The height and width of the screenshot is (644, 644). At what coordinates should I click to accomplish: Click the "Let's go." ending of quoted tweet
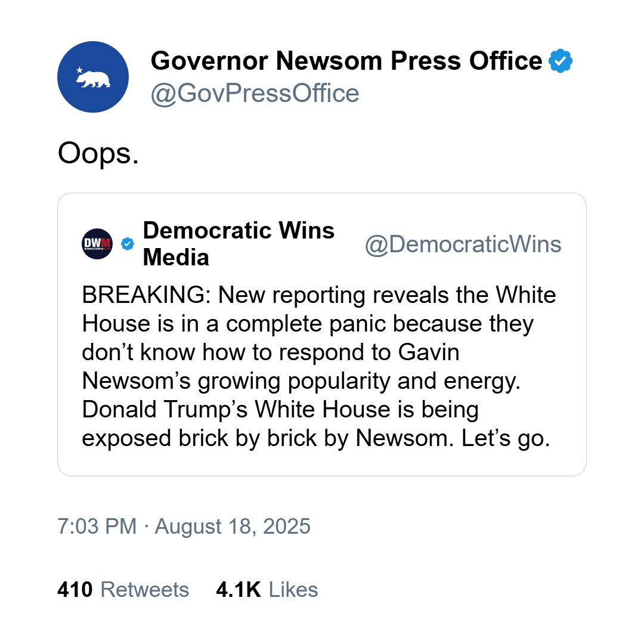[x=506, y=438]
